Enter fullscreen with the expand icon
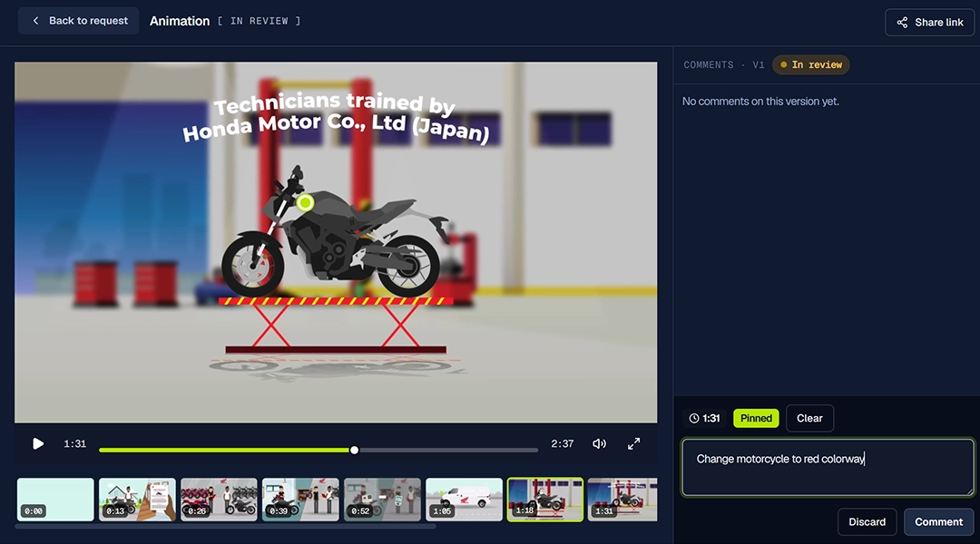This screenshot has height=544, width=980. click(633, 443)
